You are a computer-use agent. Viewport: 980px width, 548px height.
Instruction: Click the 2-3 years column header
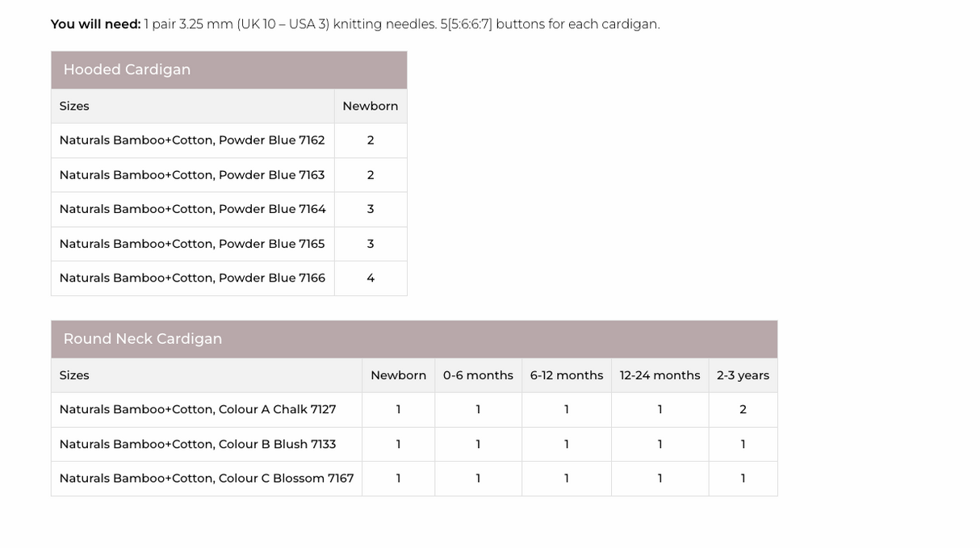pos(743,375)
